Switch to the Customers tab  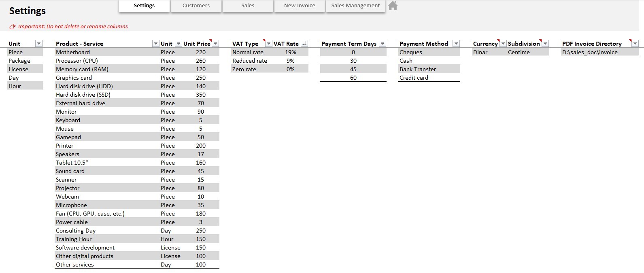tap(196, 6)
